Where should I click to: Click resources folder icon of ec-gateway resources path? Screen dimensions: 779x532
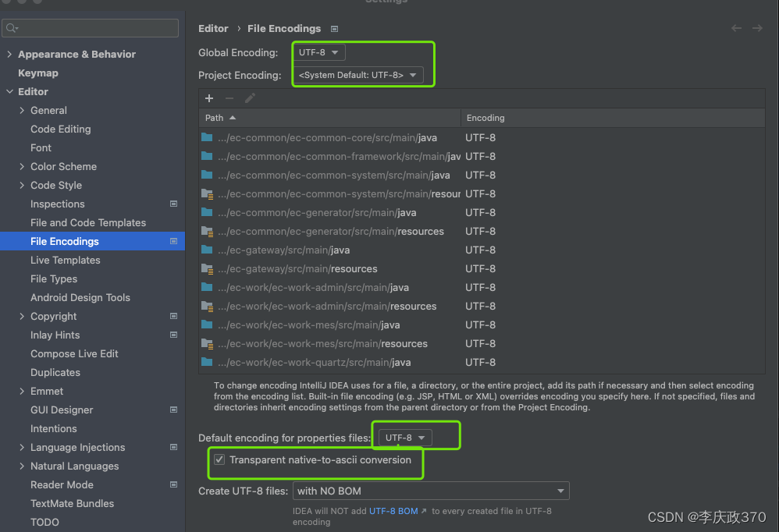207,269
